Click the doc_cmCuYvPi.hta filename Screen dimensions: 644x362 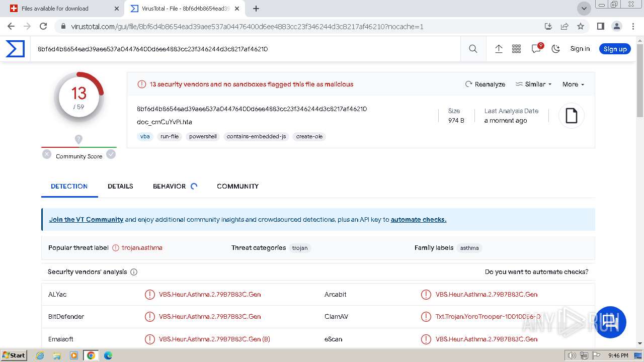click(165, 122)
